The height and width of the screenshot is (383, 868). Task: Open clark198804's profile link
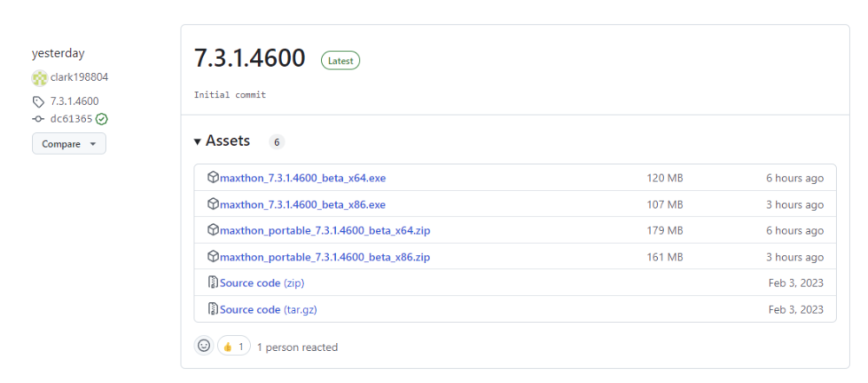click(x=79, y=77)
